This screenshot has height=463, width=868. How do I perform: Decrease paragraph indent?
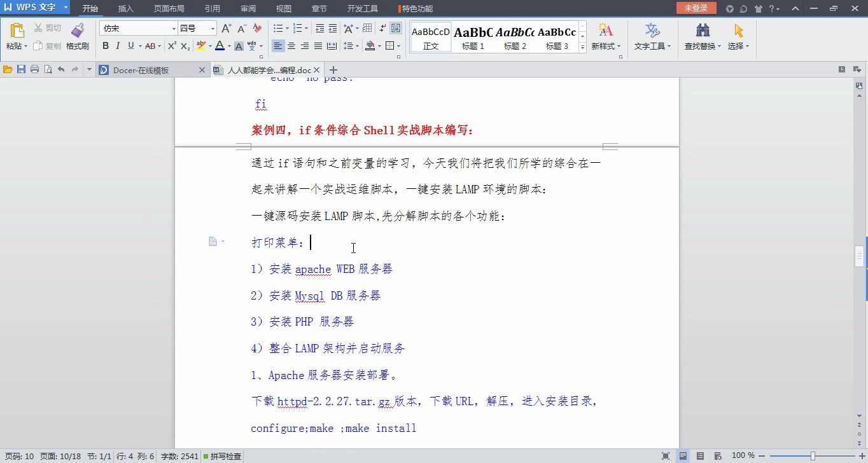[319, 29]
